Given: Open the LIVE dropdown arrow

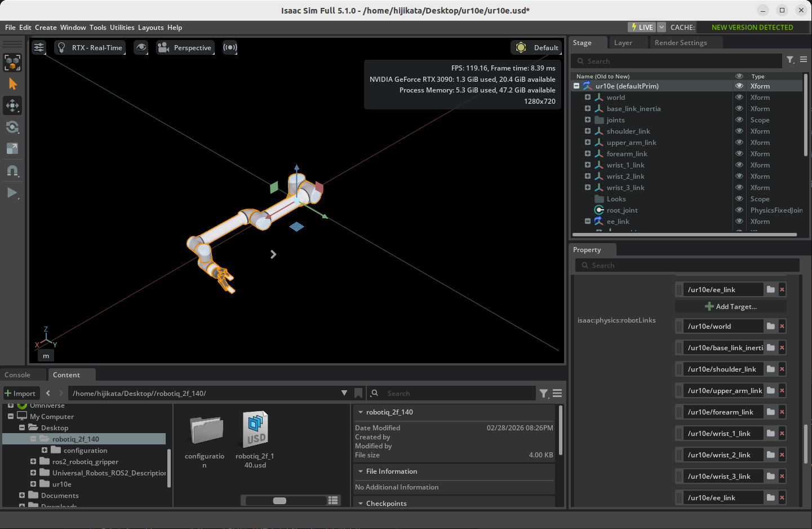Looking at the screenshot, I should point(662,27).
